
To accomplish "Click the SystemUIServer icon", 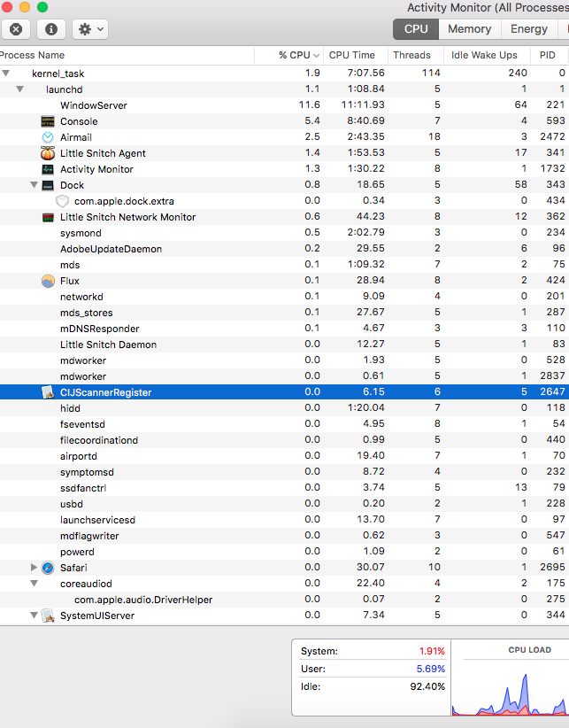I will click(x=48, y=616).
